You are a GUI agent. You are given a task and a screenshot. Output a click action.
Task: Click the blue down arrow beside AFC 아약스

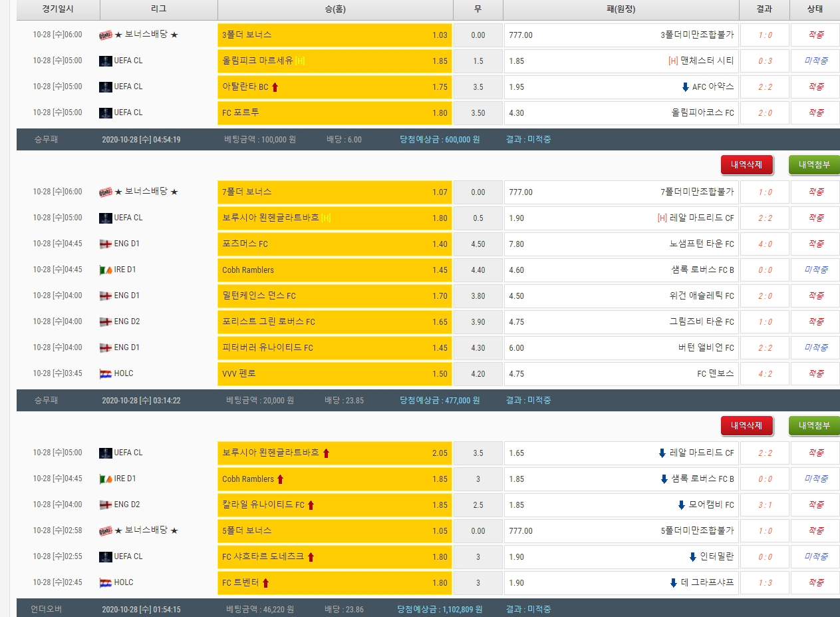[x=686, y=87]
